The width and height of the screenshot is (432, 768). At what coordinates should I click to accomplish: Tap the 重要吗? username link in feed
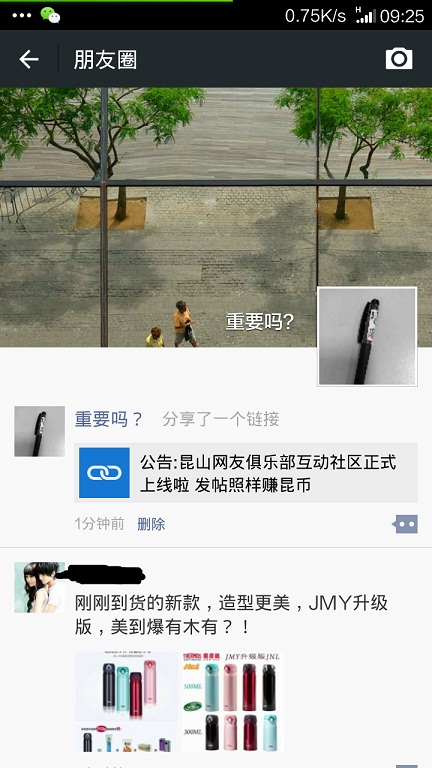pos(108,419)
